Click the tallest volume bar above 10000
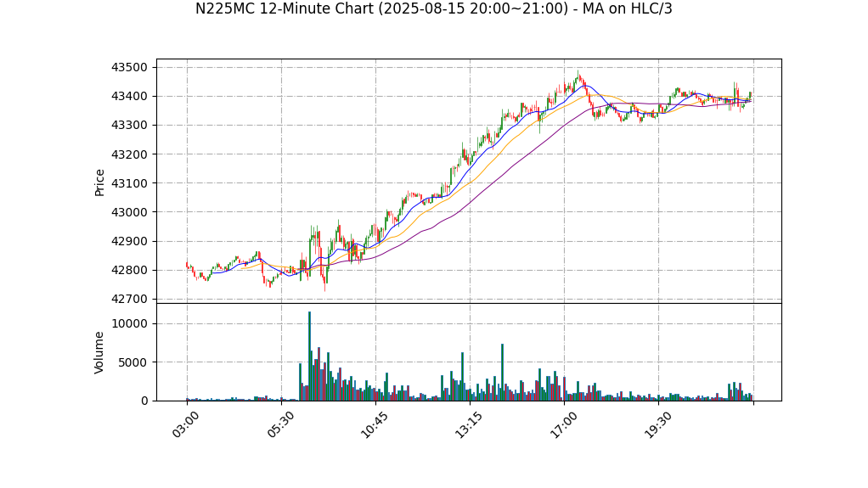The width and height of the screenshot is (868, 488). (309, 356)
